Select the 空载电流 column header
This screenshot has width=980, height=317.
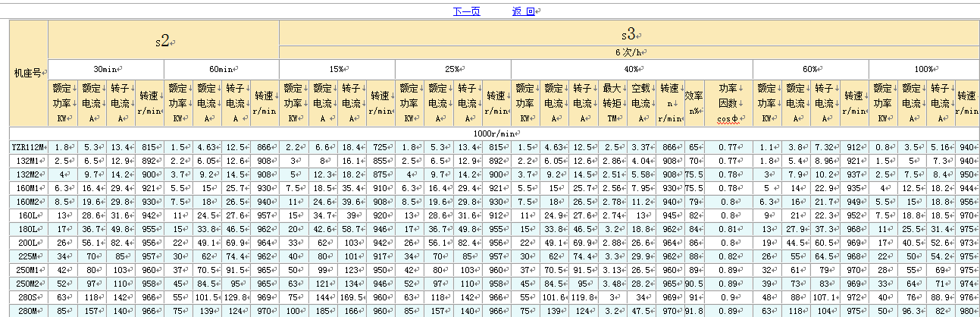641,102
